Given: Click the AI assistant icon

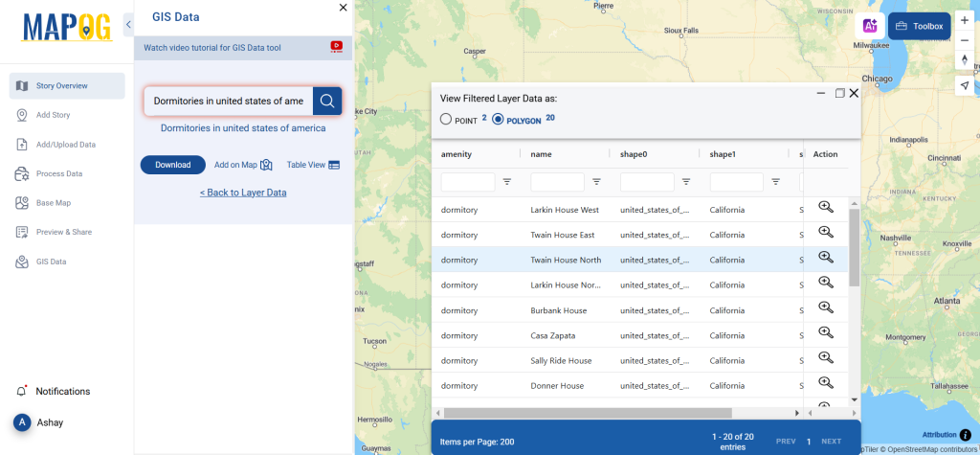Looking at the screenshot, I should 870,26.
